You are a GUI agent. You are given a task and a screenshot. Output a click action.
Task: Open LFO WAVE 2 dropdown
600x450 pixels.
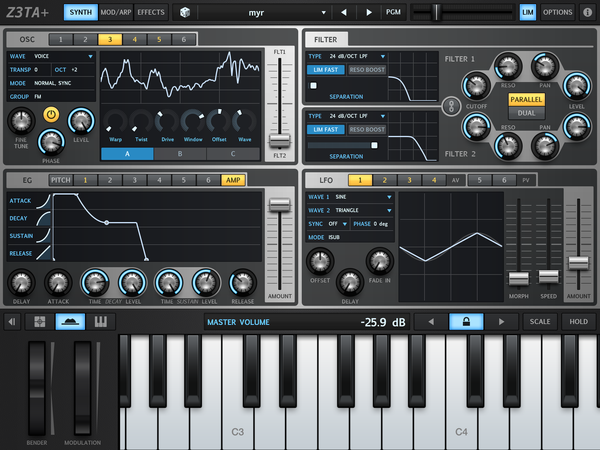350,210
